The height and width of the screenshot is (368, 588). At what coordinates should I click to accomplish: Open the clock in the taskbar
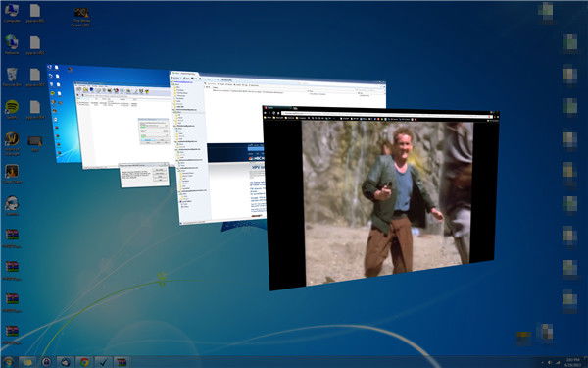pyautogui.click(x=573, y=362)
